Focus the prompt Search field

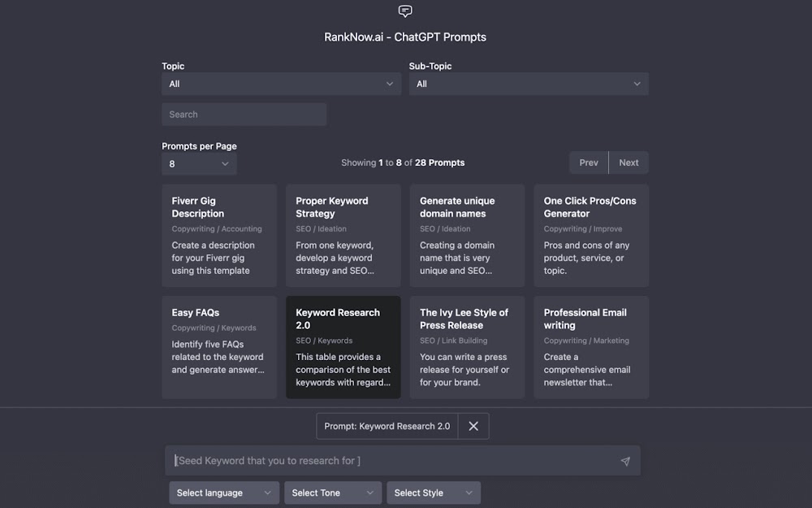coord(244,115)
